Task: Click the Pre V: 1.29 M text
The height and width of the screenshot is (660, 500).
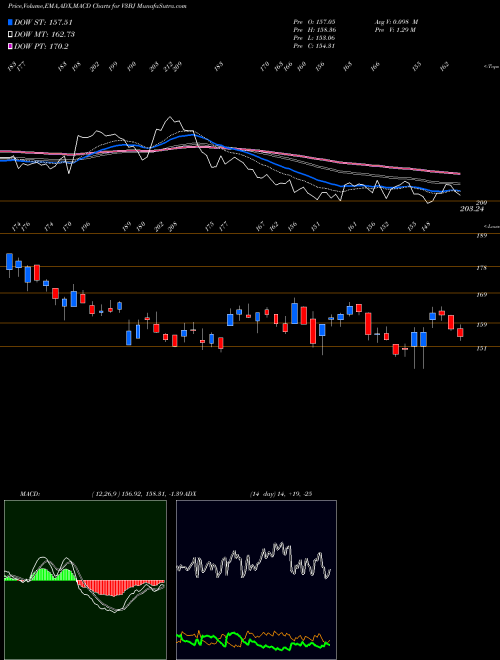Action: (x=395, y=30)
